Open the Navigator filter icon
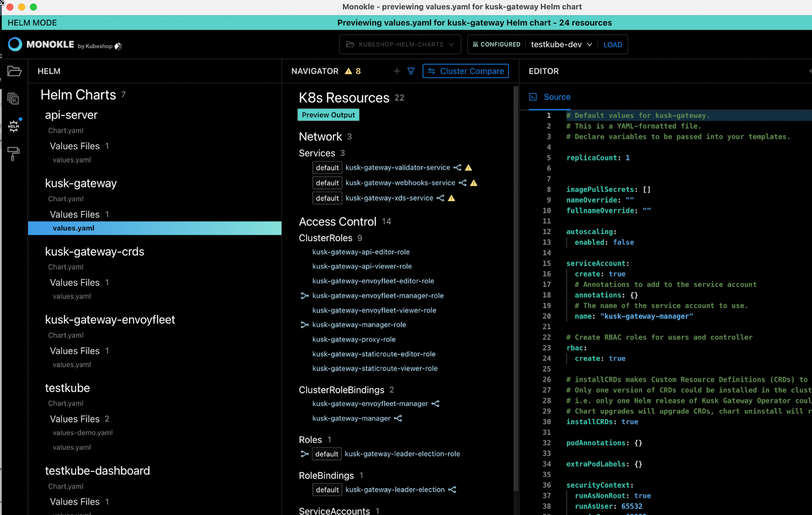812x515 pixels. click(411, 71)
